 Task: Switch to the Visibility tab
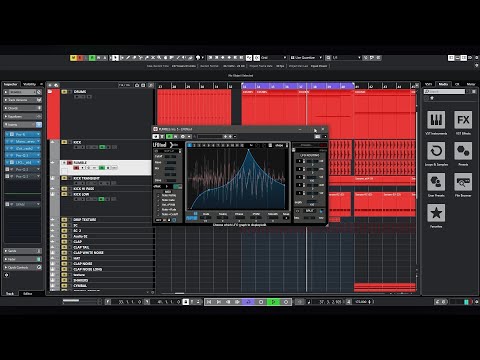[29, 84]
